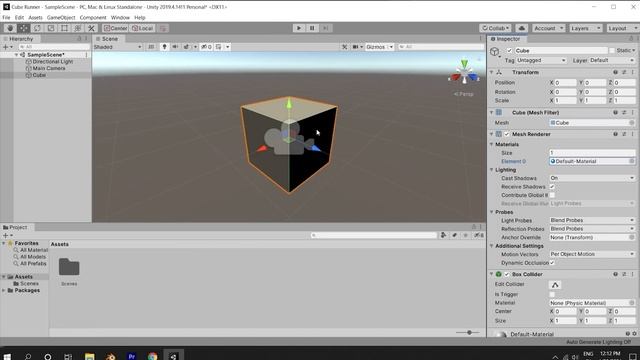This screenshot has width=640, height=360.
Task: Toggle scene lighting bulb icon
Action: (x=164, y=47)
